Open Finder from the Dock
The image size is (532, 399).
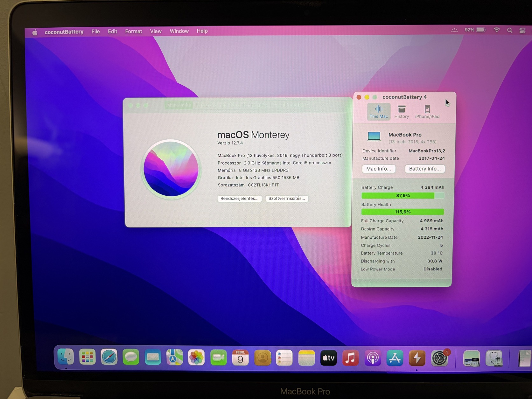[x=66, y=357]
